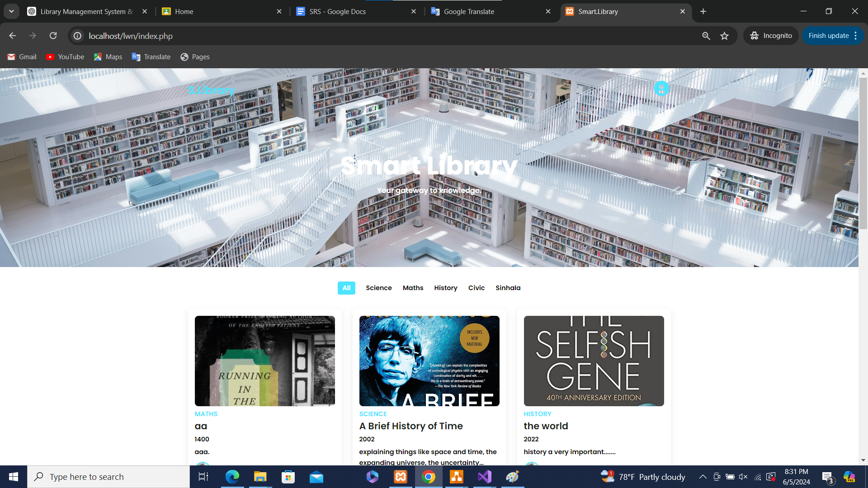Show hidden system tray icons chevron
Screen dimensions: 868x488
[703, 477]
